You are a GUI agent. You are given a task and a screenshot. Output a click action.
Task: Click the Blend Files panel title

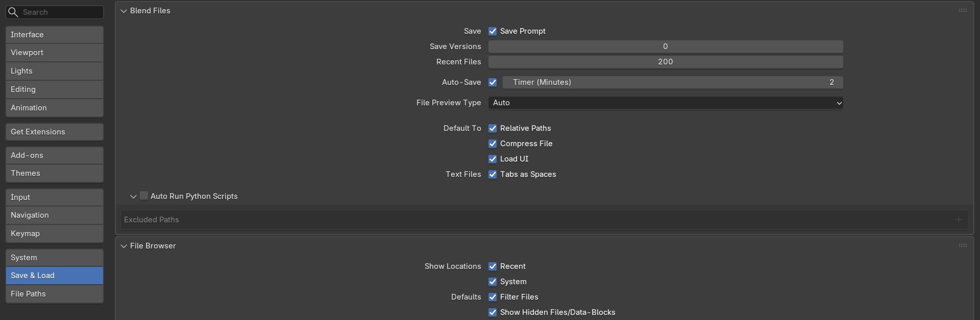150,11
